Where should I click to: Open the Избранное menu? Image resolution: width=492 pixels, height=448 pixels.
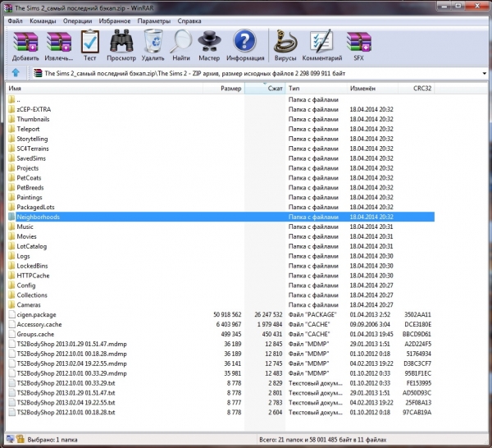(x=115, y=21)
